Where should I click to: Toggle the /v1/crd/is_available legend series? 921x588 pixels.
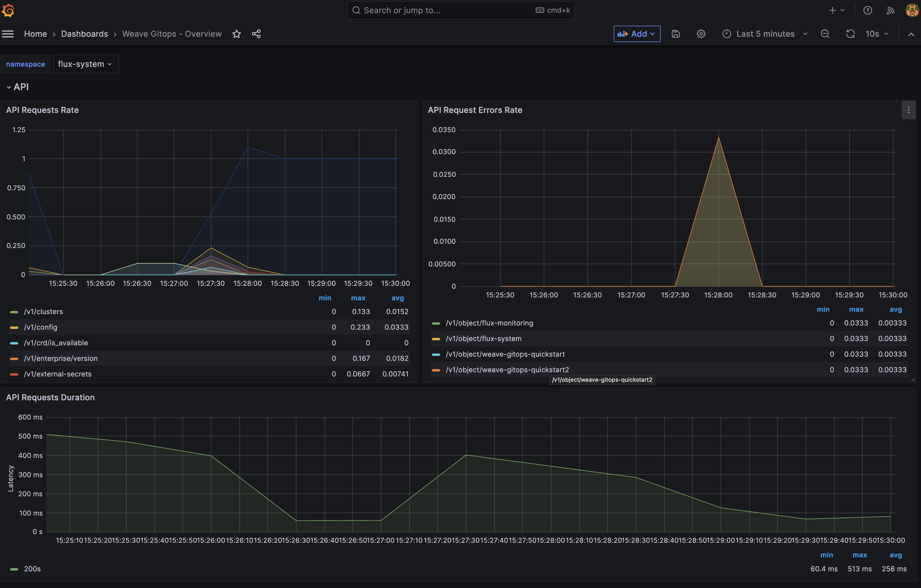(x=56, y=343)
